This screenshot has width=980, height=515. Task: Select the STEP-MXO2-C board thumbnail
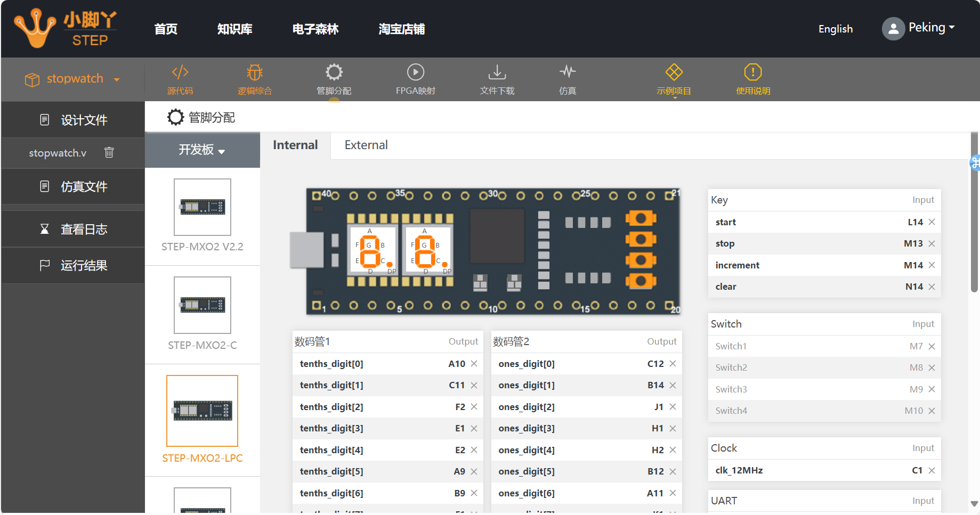coord(203,305)
